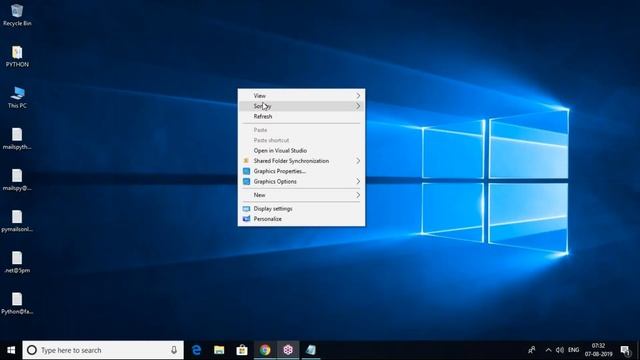The height and width of the screenshot is (360, 640).
Task: Open Graphics Properties from menu
Action: click(x=302, y=171)
